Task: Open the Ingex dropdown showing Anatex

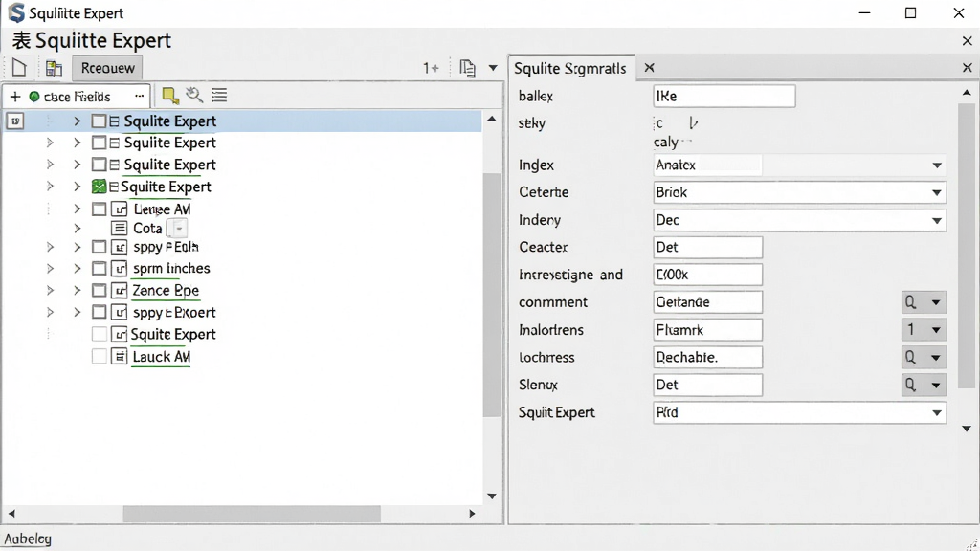Action: pyautogui.click(x=936, y=165)
